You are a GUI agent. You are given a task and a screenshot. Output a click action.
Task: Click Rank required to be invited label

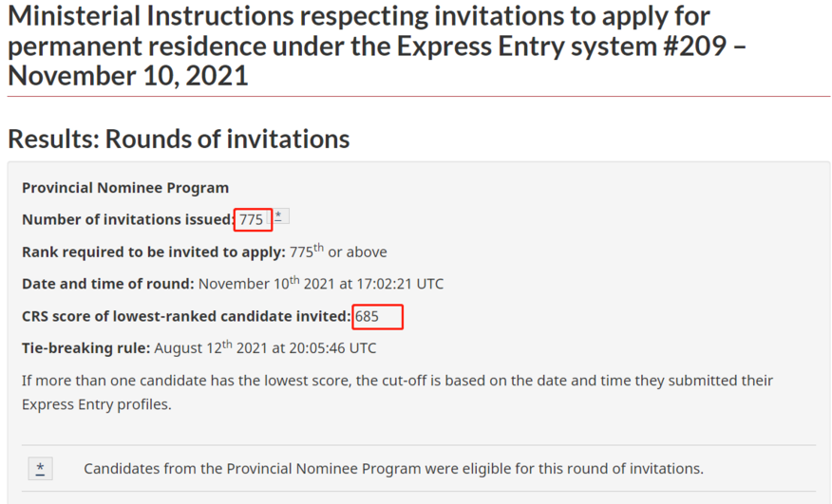coord(154,252)
